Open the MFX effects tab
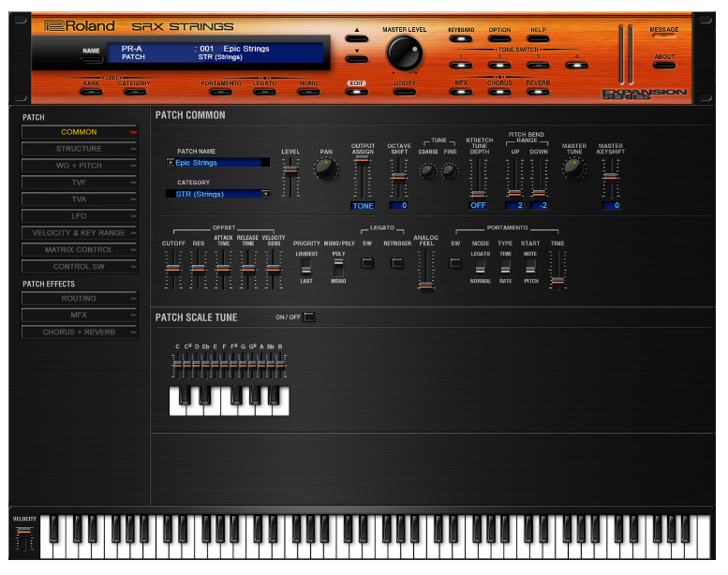The height and width of the screenshot is (575, 728). pos(80,315)
